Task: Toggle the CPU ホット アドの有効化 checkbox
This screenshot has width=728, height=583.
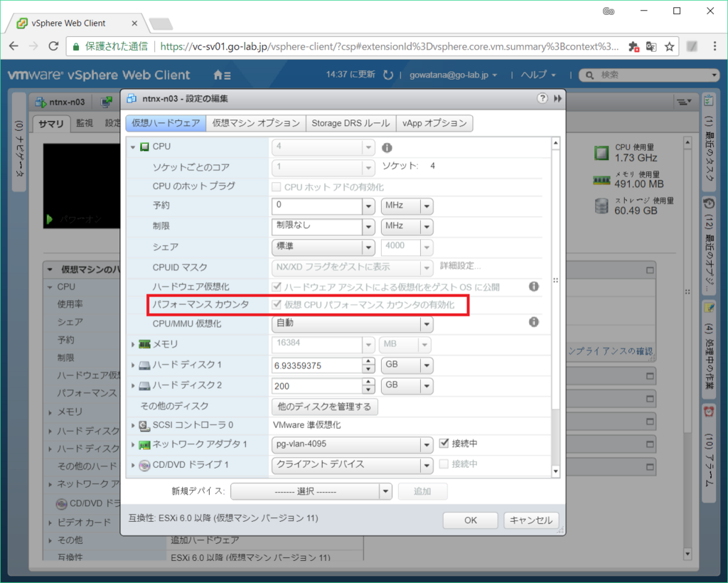Action: coord(277,187)
